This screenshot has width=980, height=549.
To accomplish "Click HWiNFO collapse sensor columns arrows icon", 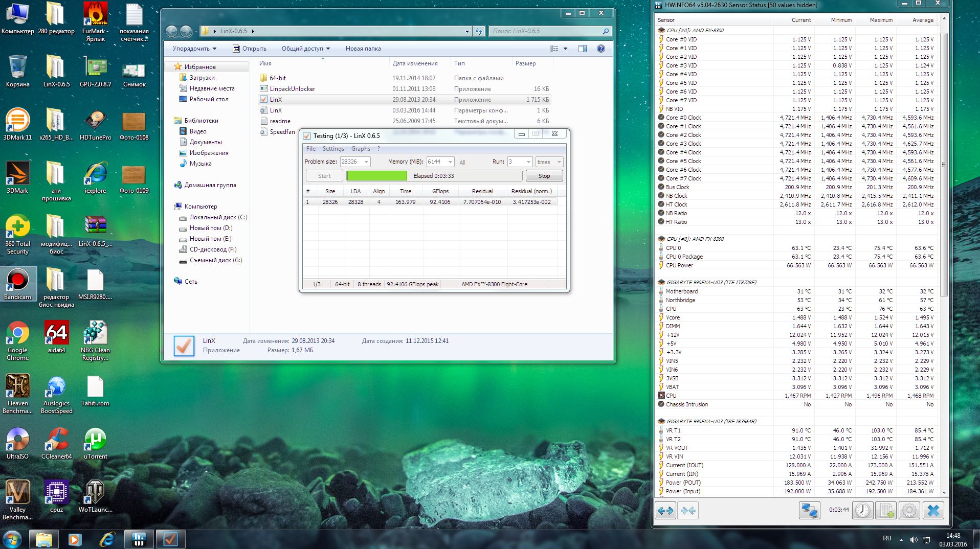I will [x=688, y=510].
